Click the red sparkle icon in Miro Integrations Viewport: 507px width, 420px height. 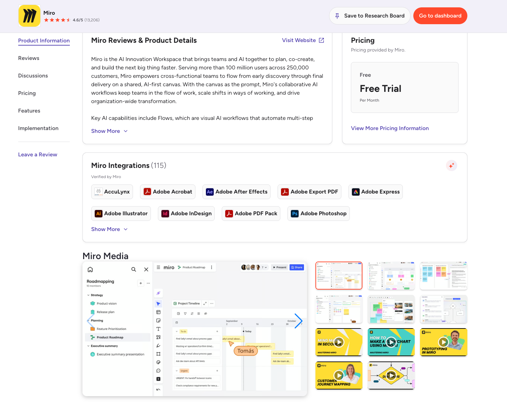coord(452,165)
